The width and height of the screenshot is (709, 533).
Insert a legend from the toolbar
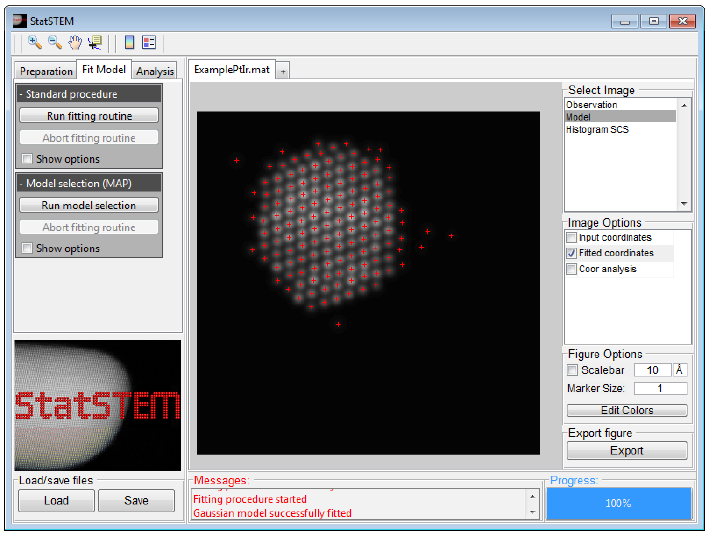click(x=149, y=43)
